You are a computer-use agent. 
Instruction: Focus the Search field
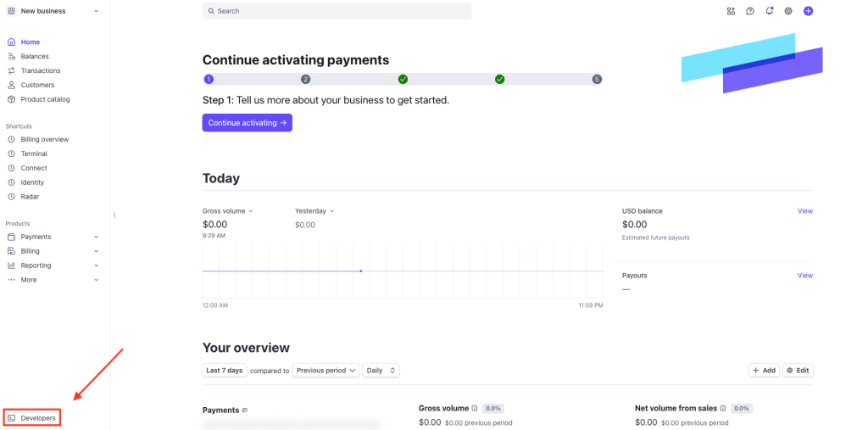(337, 11)
